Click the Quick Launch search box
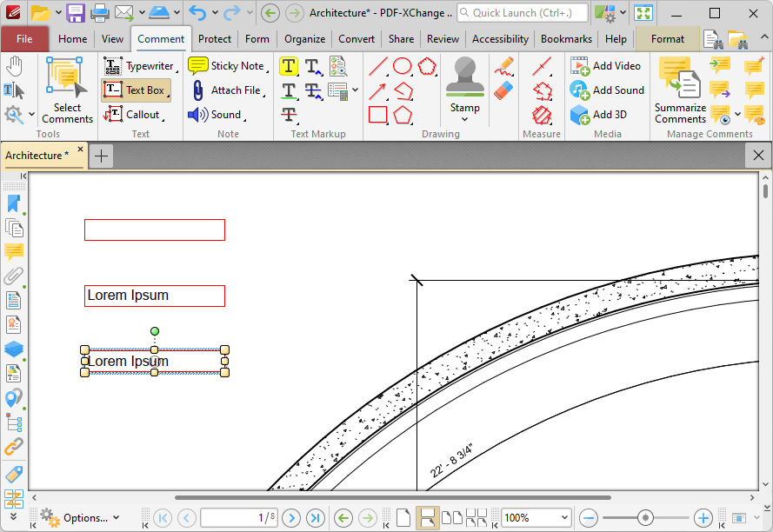The image size is (773, 532). [523, 13]
